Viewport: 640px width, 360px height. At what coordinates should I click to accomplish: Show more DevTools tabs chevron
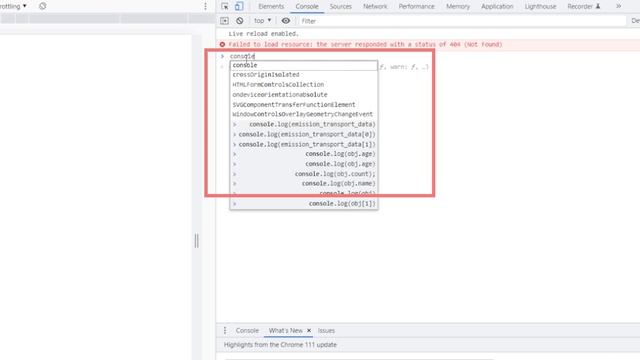point(618,6)
